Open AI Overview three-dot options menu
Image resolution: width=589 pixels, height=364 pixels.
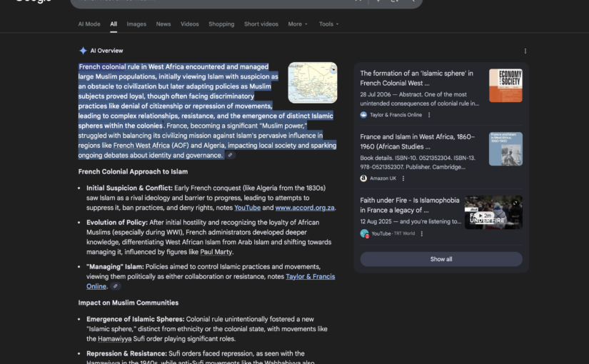pyautogui.click(x=525, y=51)
